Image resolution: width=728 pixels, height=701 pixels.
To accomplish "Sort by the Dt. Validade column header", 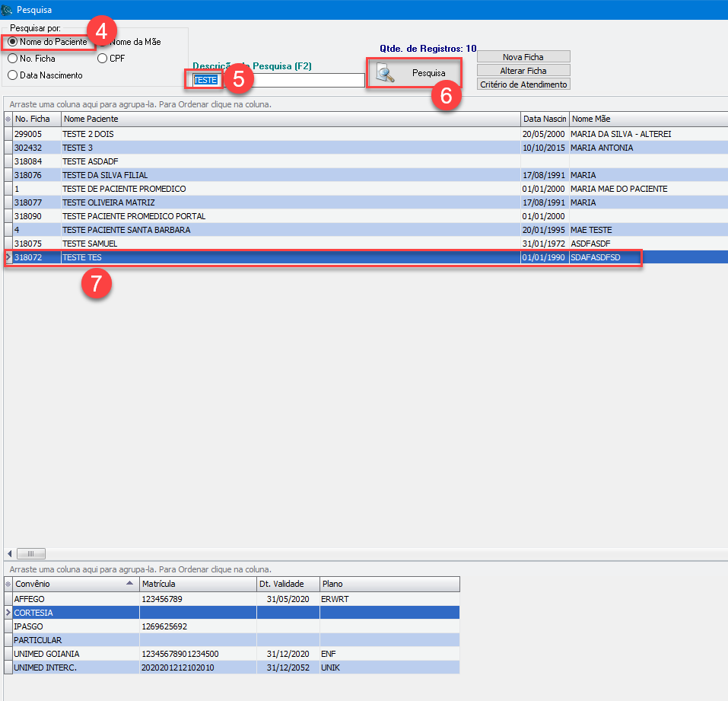I will [x=287, y=585].
